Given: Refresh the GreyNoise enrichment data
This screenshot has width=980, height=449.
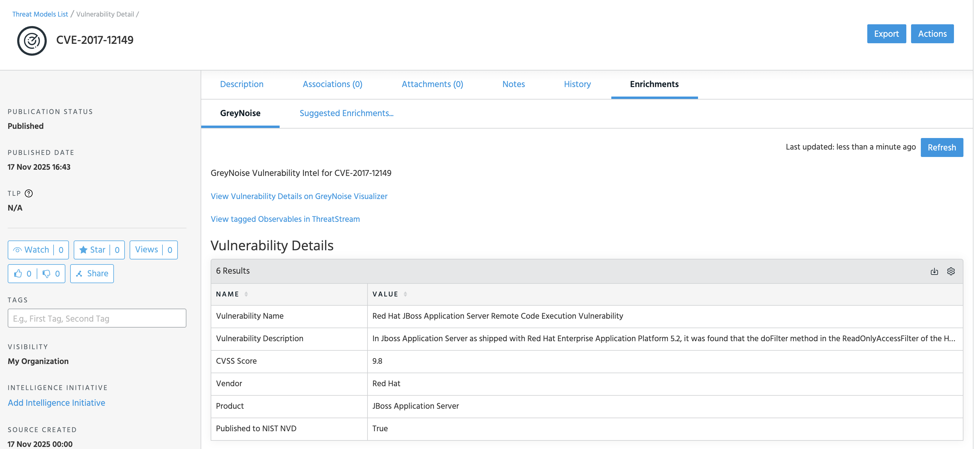Looking at the screenshot, I should (941, 147).
